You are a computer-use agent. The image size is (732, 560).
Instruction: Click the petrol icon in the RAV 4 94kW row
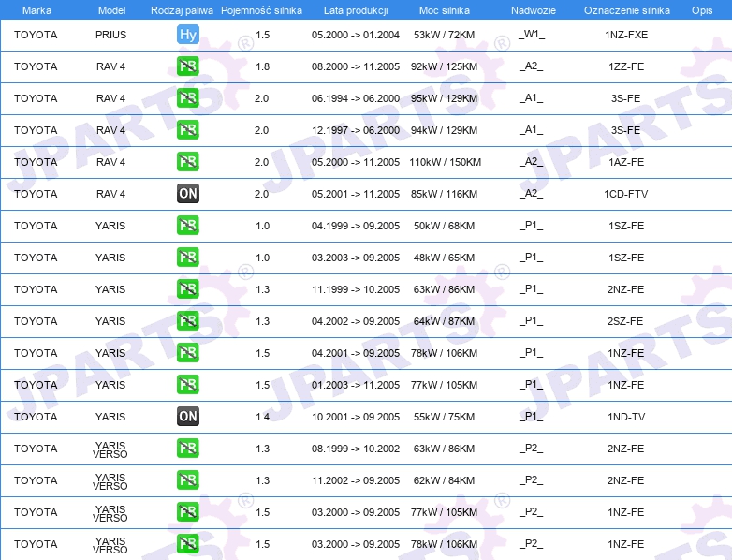[x=188, y=130]
